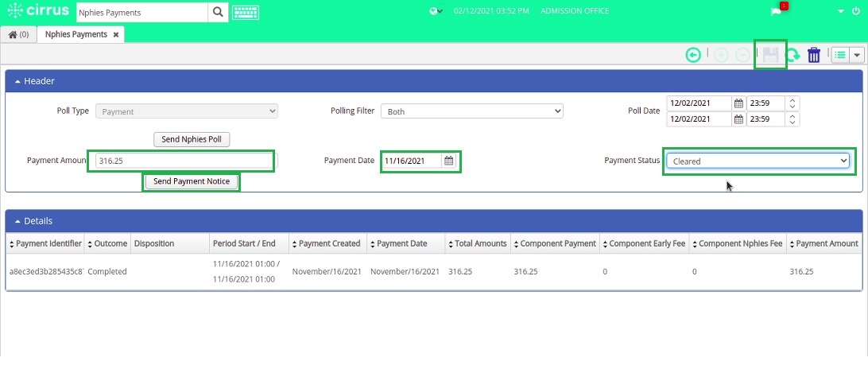
Task: Open the Poll Type dropdown
Action: pyautogui.click(x=187, y=111)
